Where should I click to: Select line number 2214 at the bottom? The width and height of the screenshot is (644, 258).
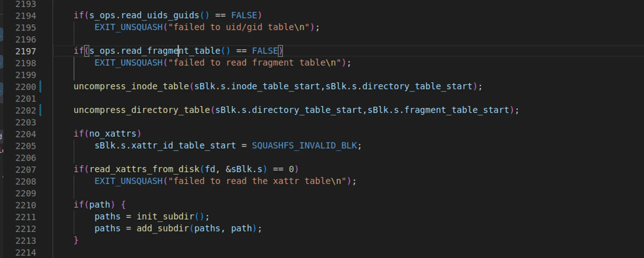click(25, 253)
